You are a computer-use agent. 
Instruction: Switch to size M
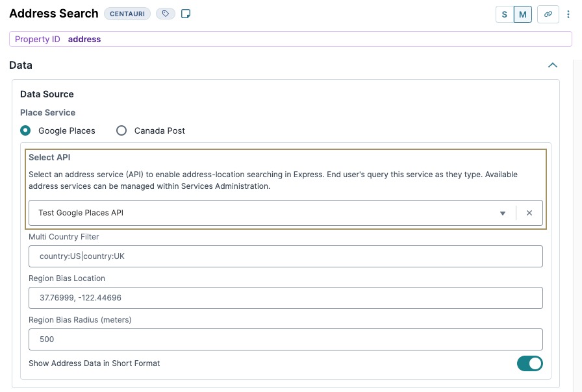(x=523, y=14)
